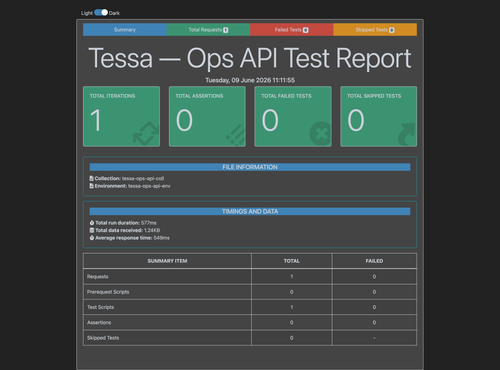Viewport: 500px width, 370px height.
Task: Open the Summary tab
Action: click(x=125, y=30)
